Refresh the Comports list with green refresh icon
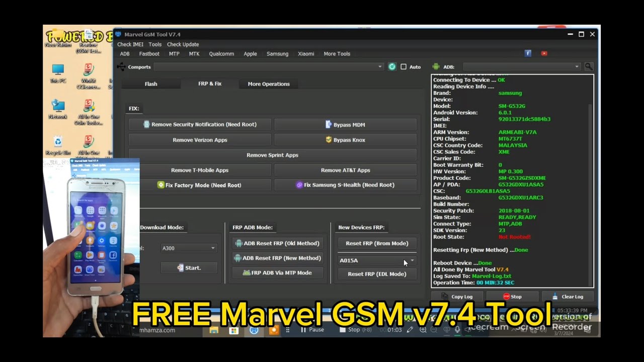 tap(392, 66)
